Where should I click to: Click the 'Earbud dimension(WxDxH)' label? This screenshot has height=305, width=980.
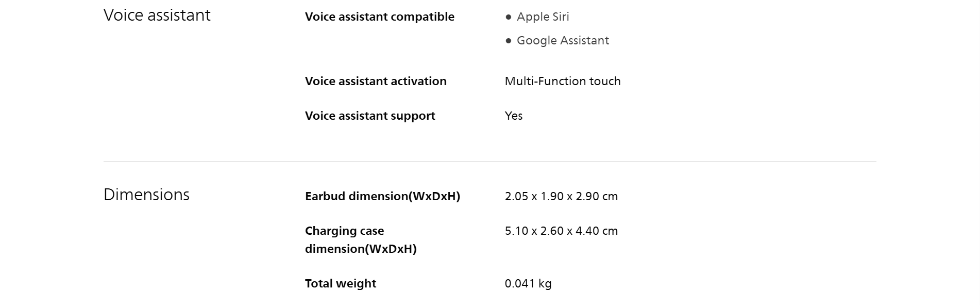pyautogui.click(x=382, y=196)
